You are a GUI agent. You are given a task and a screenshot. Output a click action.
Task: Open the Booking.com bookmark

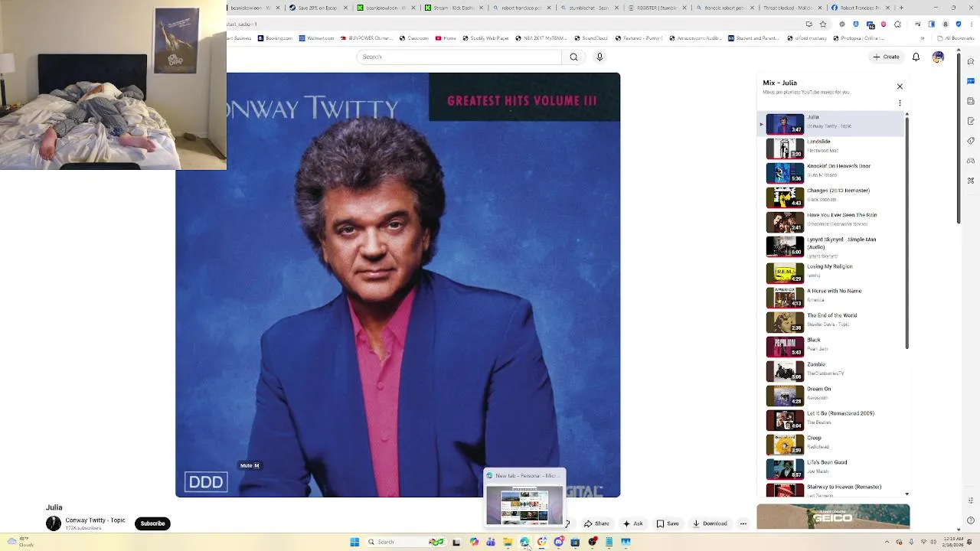274,38
